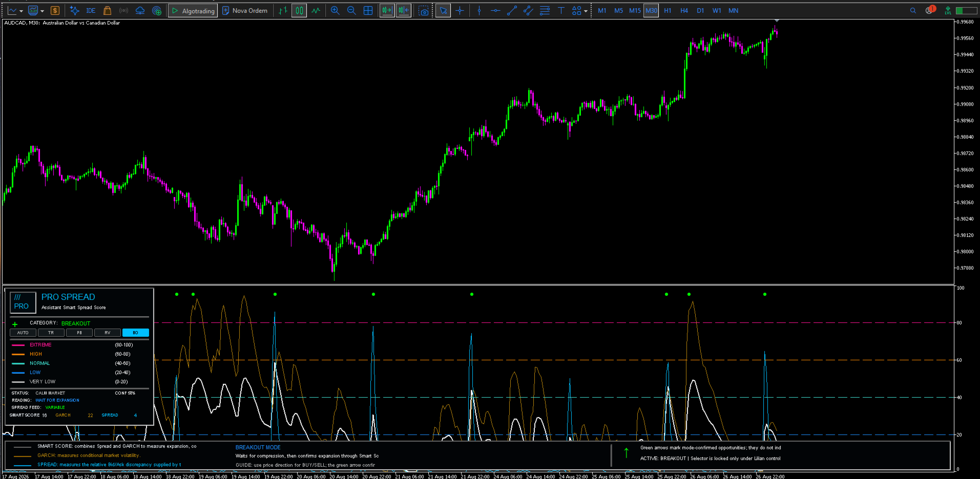Click the teal NORMAL legend line
Image resolution: width=980 pixels, height=479 pixels.
[x=18, y=363]
